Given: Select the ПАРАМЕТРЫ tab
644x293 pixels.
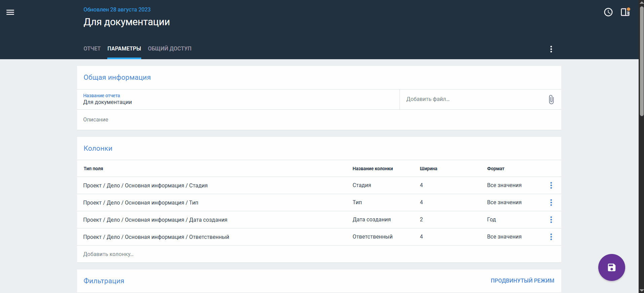Looking at the screenshot, I should (x=124, y=49).
